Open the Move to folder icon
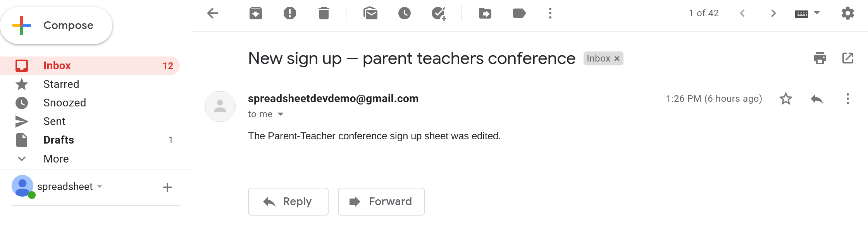868x226 pixels. (x=485, y=14)
